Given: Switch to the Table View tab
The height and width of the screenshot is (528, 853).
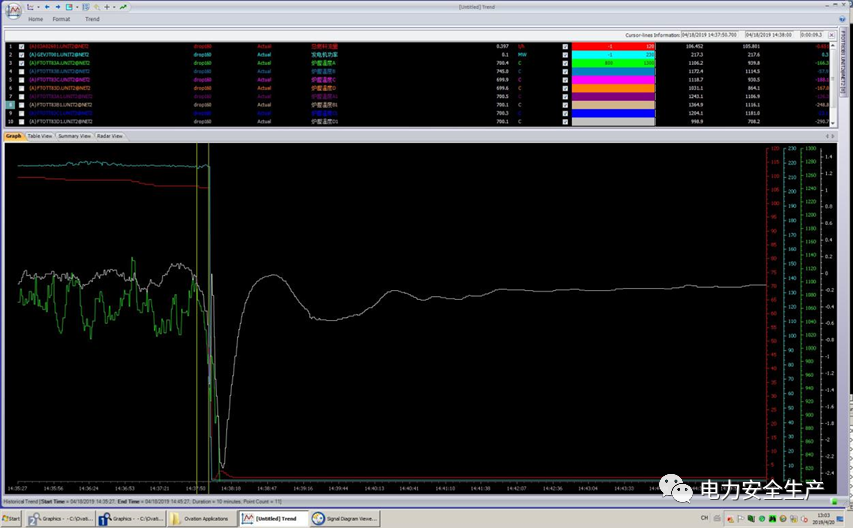Looking at the screenshot, I should (x=40, y=136).
